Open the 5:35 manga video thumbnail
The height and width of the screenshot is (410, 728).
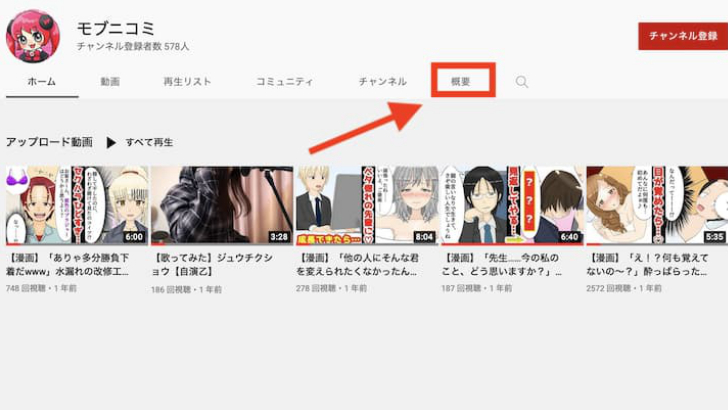(x=657, y=205)
